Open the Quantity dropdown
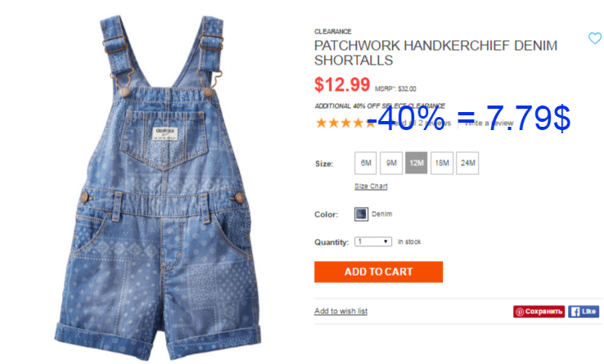Viewport: 604px width, 364px height. (373, 242)
